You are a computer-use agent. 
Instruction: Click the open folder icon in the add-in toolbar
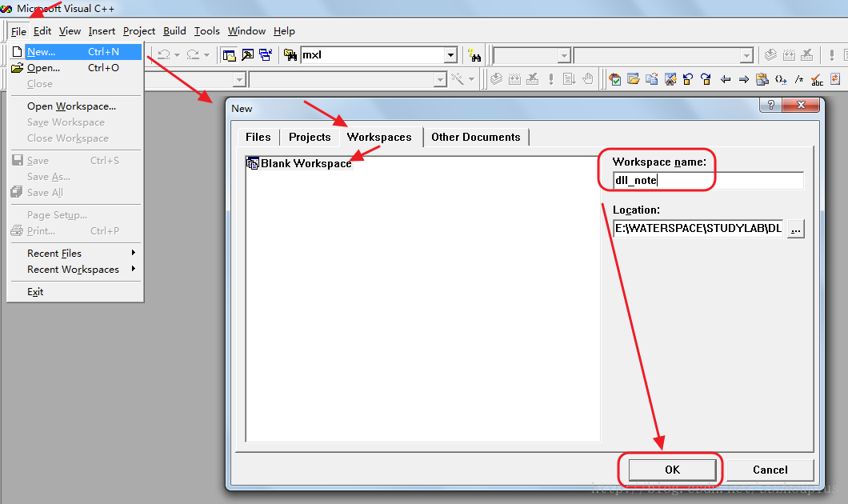[634, 79]
